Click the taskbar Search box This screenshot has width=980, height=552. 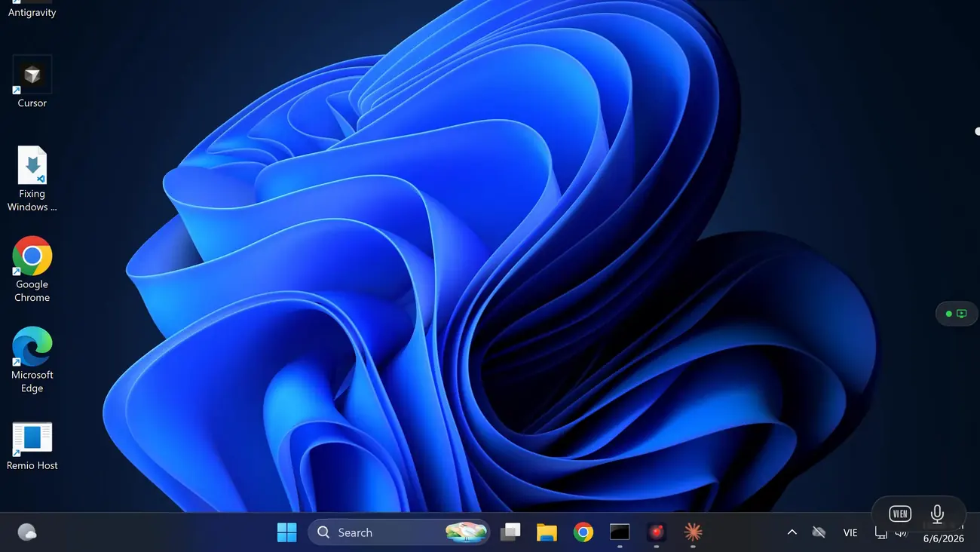click(x=399, y=532)
